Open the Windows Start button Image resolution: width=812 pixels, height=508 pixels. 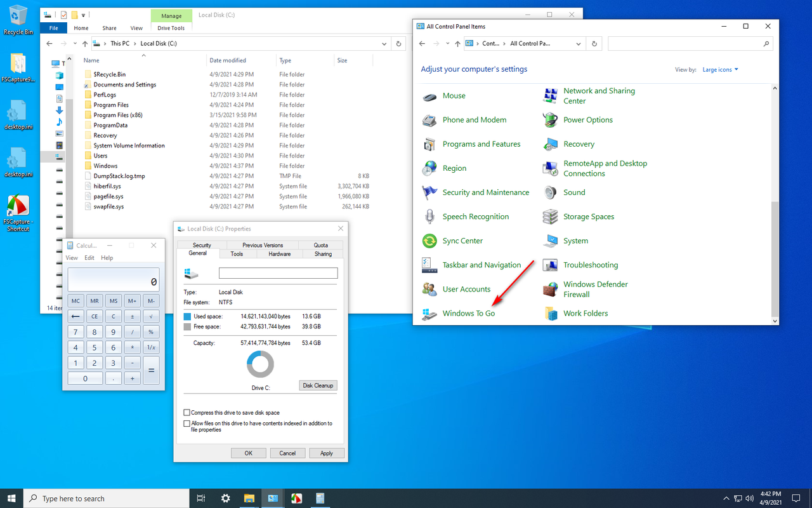[11, 498]
